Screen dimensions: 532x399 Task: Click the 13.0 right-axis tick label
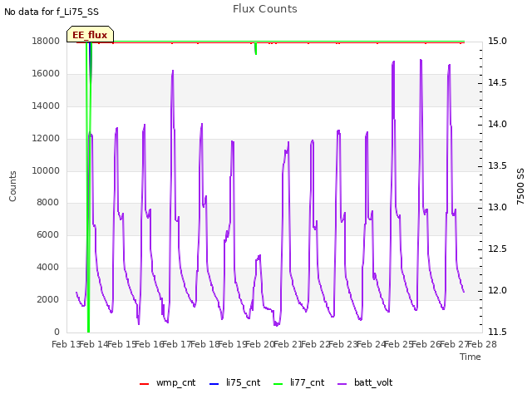tap(497, 207)
